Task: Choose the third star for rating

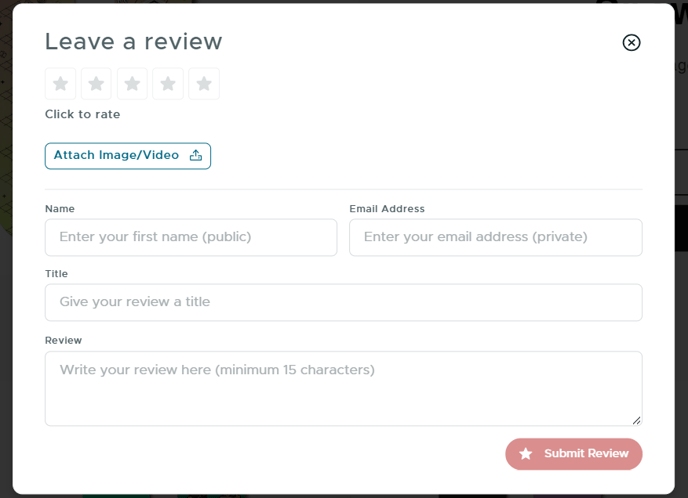Action: 132,84
